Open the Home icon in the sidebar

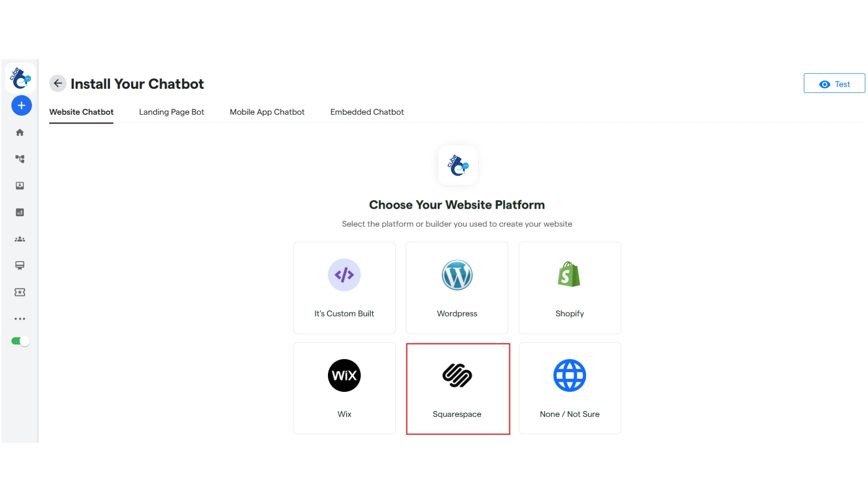coord(20,132)
